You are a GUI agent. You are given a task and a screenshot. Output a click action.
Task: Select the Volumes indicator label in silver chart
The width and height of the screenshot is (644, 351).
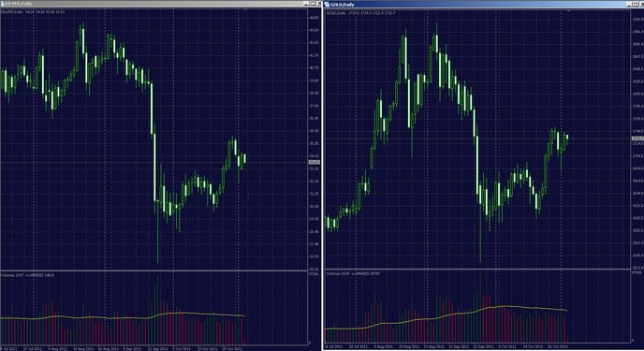[27, 275]
